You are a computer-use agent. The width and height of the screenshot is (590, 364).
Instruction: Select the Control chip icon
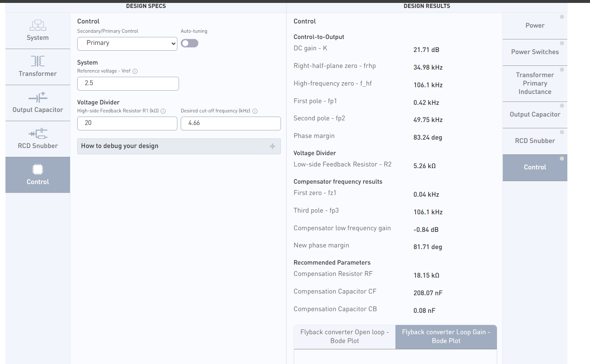(38, 169)
